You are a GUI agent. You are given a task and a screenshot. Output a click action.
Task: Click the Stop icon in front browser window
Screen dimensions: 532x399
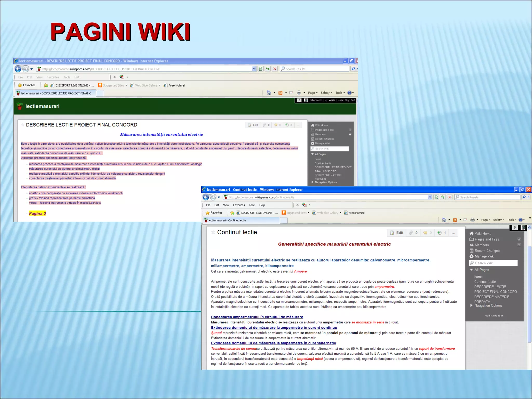click(x=450, y=197)
